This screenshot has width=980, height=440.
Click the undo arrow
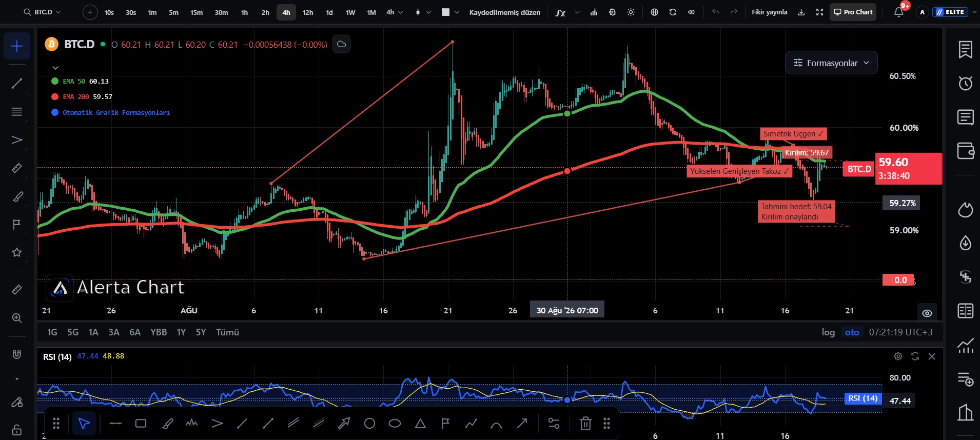point(715,12)
